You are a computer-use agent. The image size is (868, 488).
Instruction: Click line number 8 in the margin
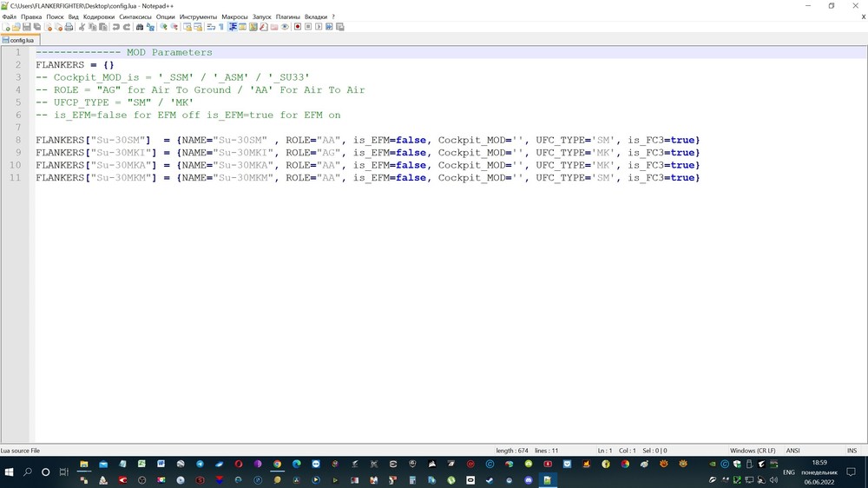(x=17, y=140)
